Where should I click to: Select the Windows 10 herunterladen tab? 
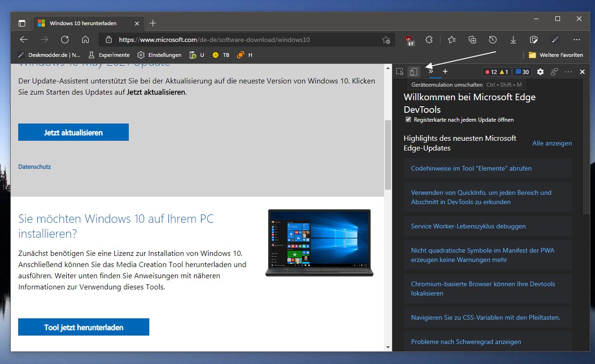[89, 23]
